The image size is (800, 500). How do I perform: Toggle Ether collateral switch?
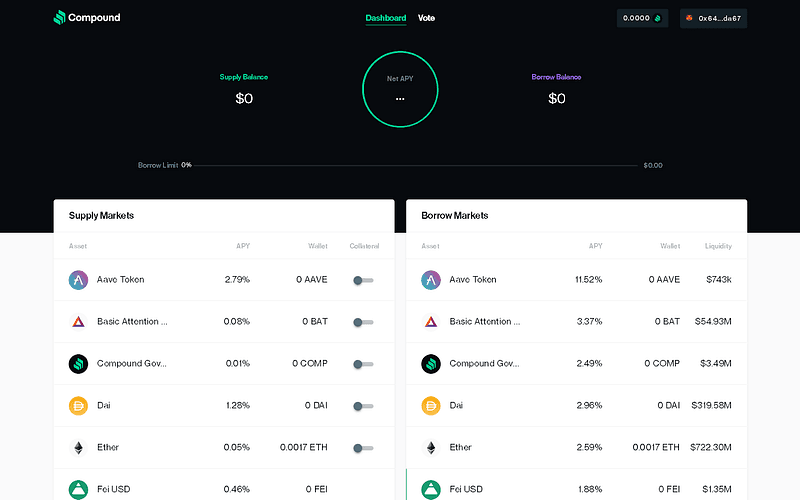click(x=363, y=448)
